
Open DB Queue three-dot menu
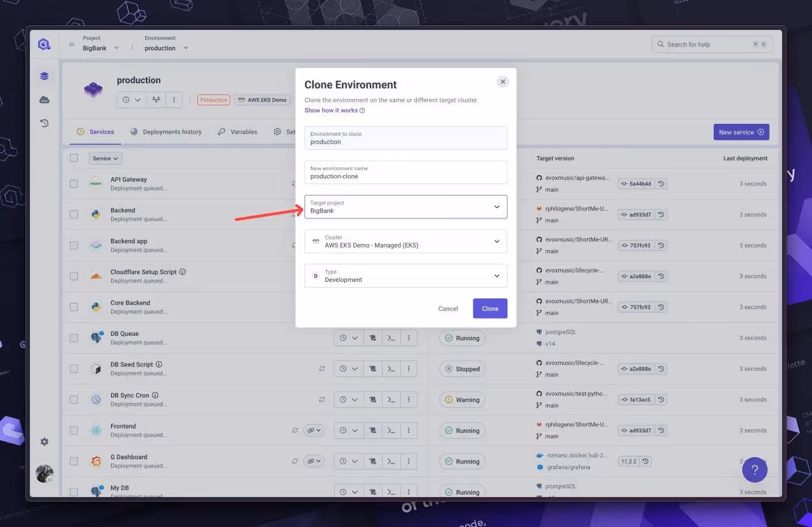coord(409,338)
